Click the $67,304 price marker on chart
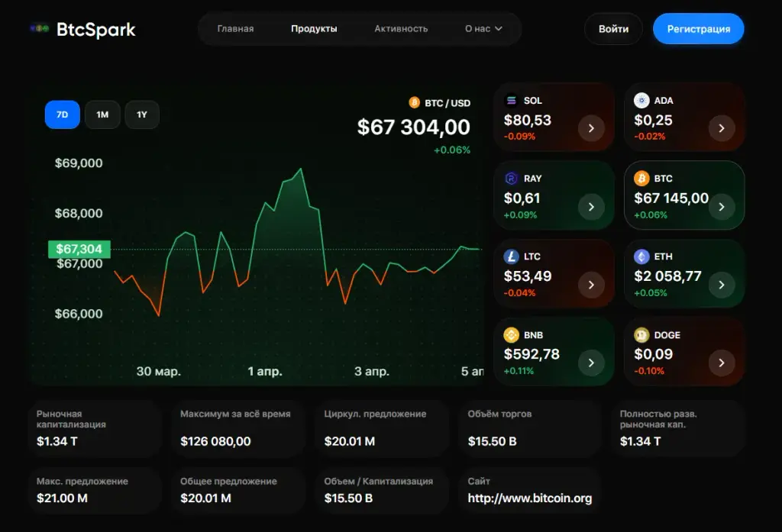The height and width of the screenshot is (532, 782). tap(79, 249)
